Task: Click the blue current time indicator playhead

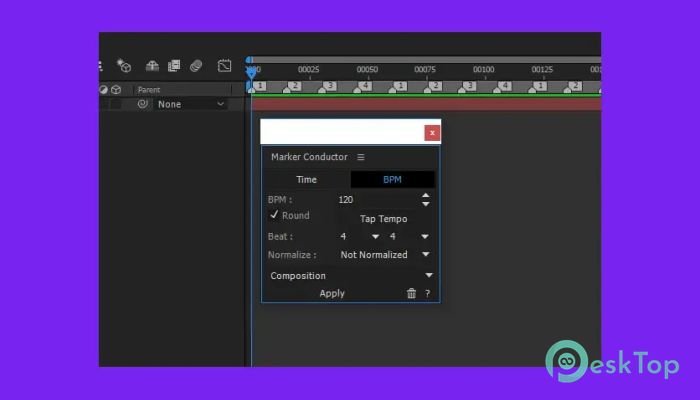Action: 251,73
